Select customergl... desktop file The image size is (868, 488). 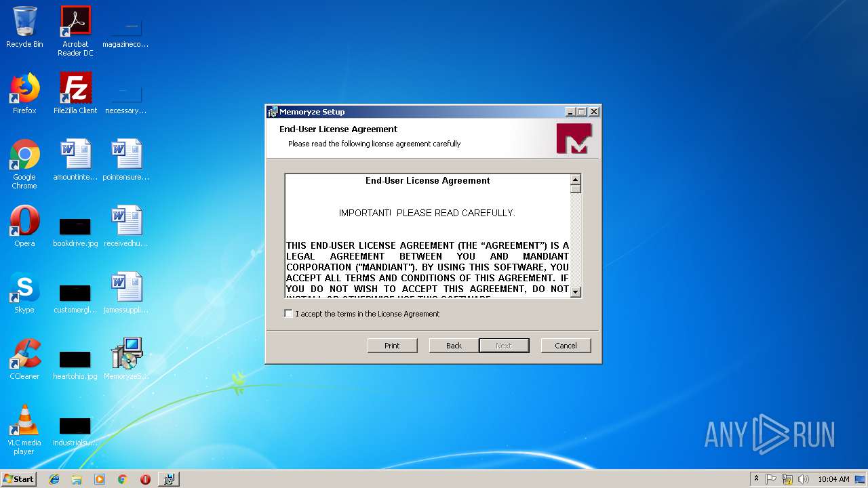click(75, 298)
